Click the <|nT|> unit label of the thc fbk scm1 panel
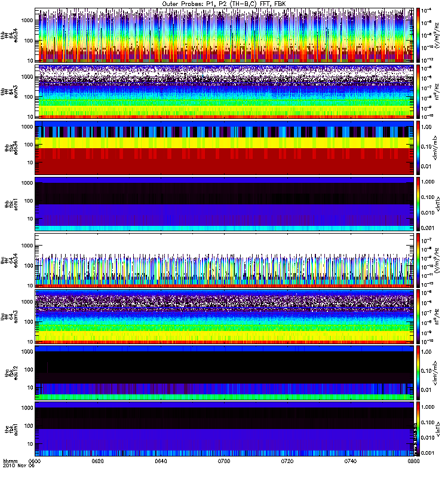This screenshot has height=478, width=448. (x=438, y=428)
